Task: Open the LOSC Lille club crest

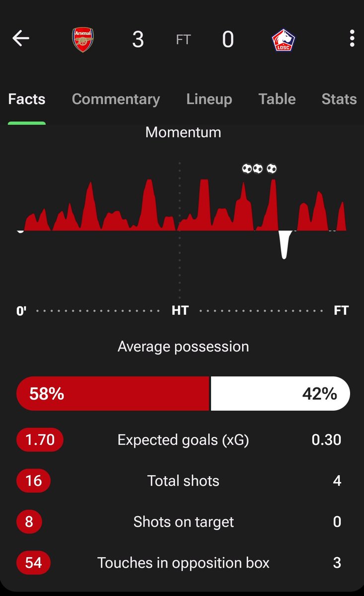Action: (x=283, y=40)
